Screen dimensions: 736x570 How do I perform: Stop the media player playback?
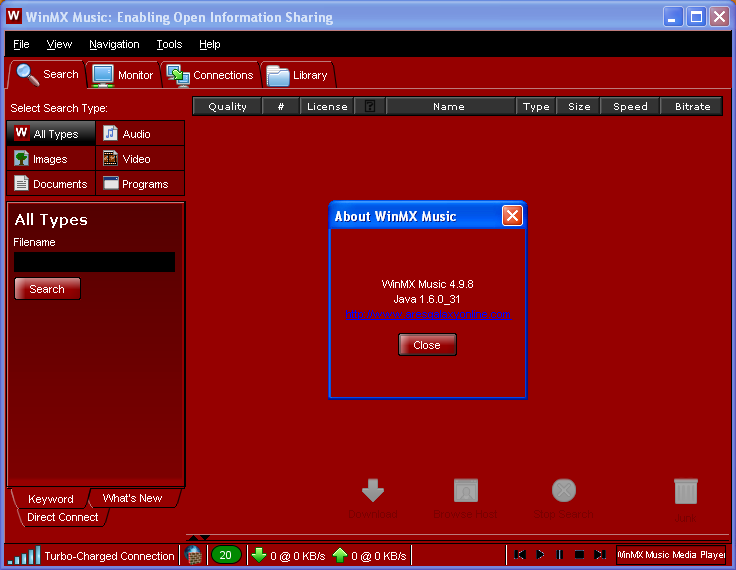[x=579, y=555]
